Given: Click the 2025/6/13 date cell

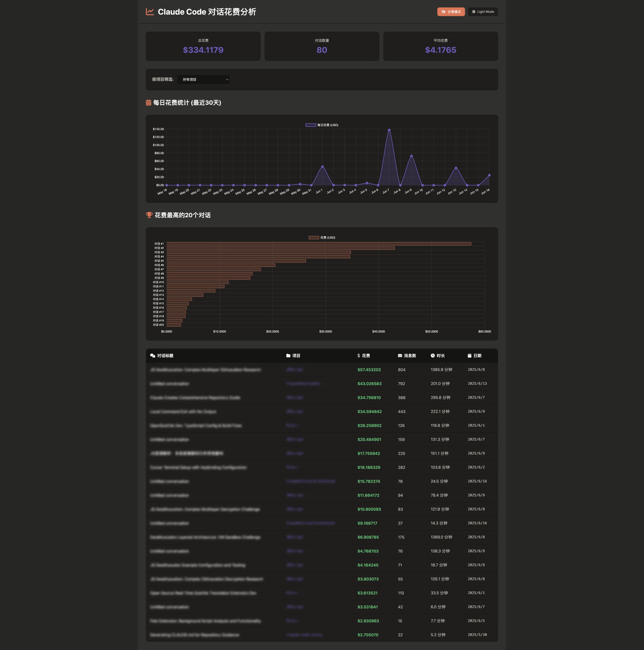Looking at the screenshot, I should point(477,383).
